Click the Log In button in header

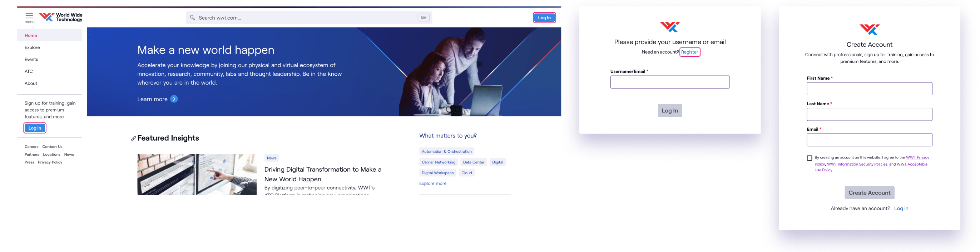(x=544, y=18)
